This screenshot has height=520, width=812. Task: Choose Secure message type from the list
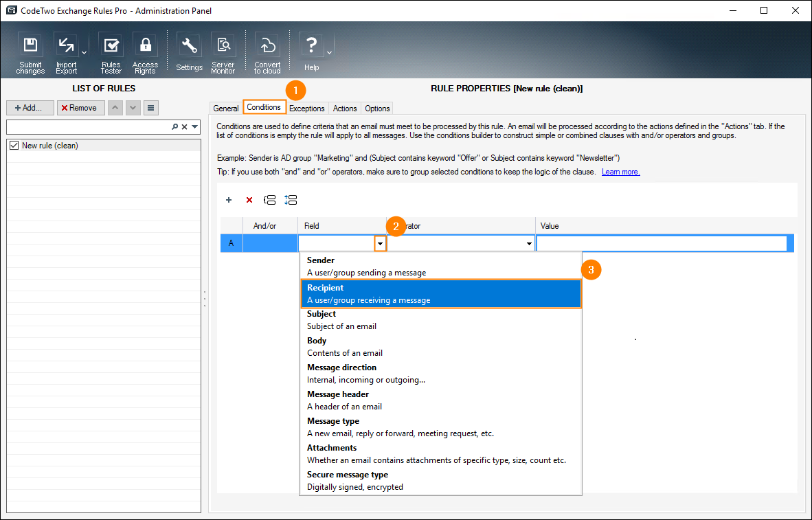coord(441,481)
